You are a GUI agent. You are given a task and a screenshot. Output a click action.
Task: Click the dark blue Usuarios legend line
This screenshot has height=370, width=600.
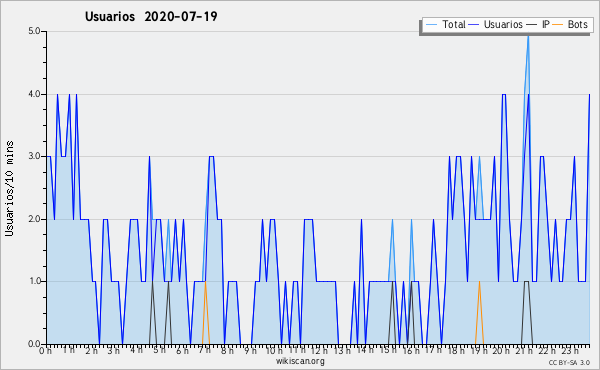pos(474,25)
